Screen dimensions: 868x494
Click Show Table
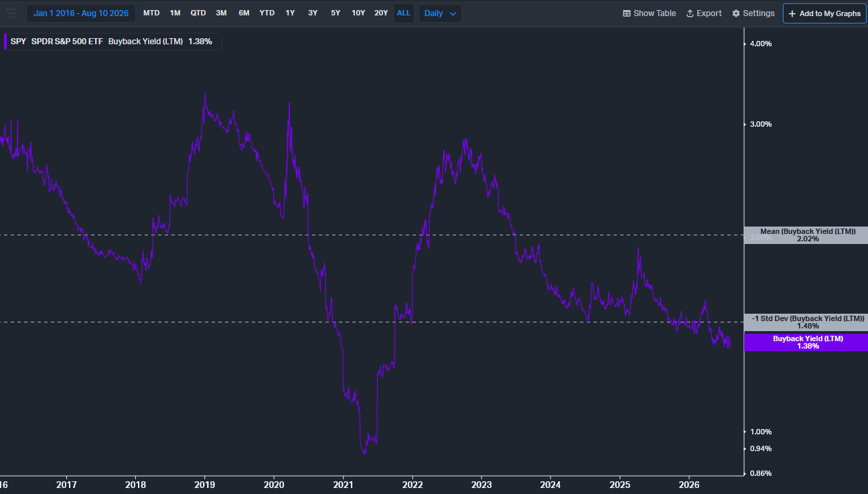[x=649, y=13]
